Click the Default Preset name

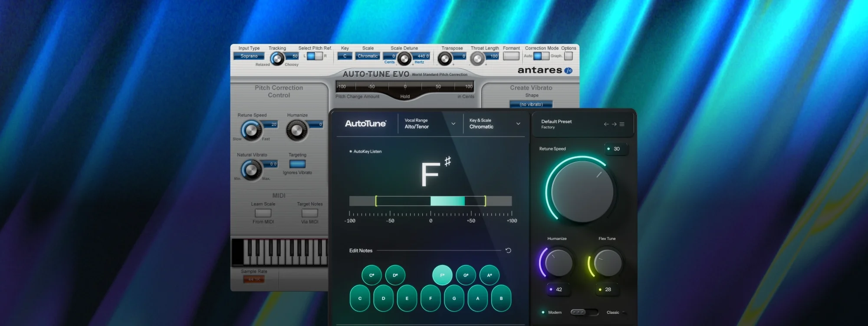556,122
